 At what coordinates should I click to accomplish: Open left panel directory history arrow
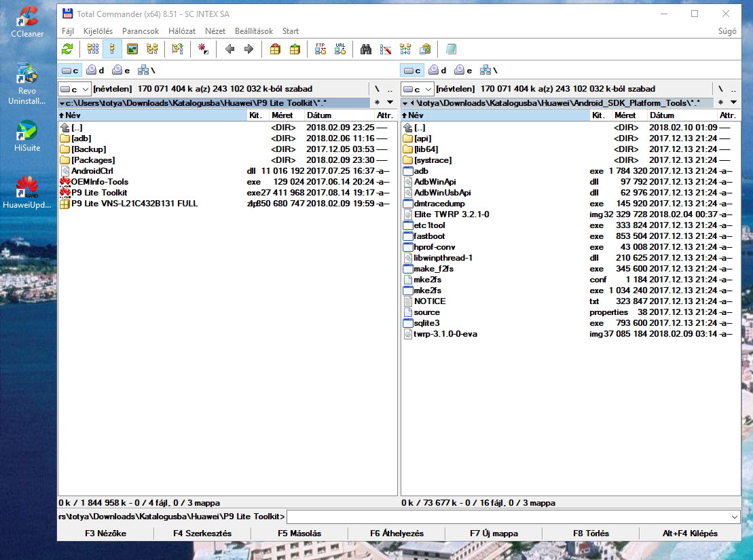pos(390,102)
